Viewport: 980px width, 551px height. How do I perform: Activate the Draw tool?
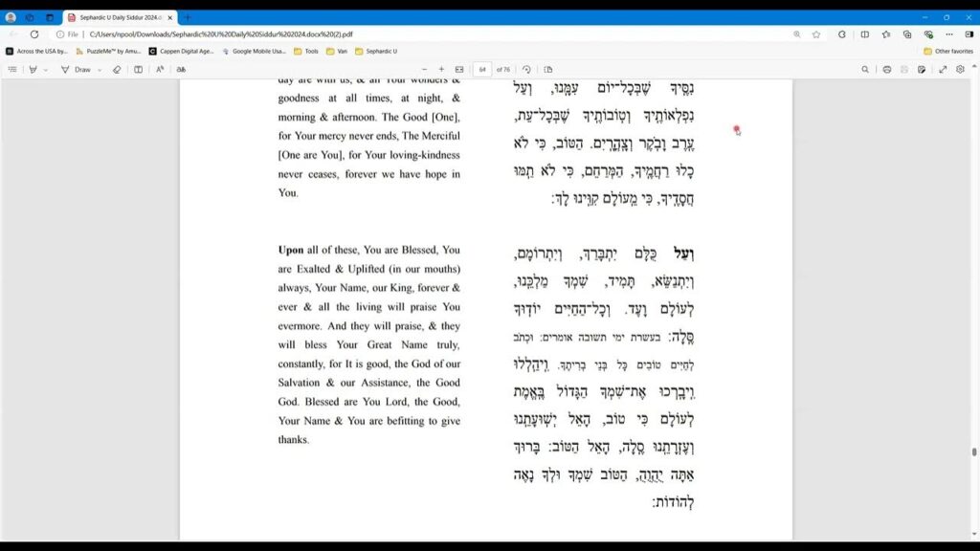click(77, 69)
